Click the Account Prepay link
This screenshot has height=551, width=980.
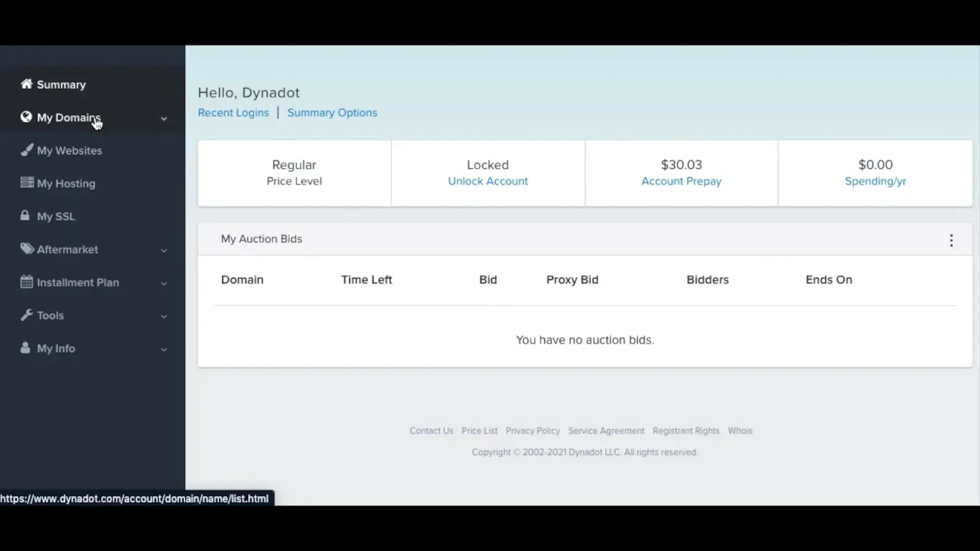[x=681, y=181]
